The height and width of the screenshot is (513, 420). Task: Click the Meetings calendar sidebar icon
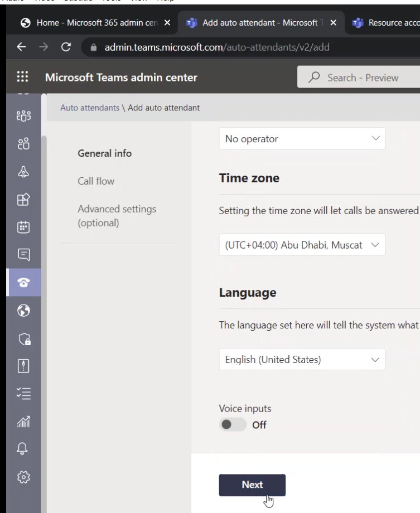(x=23, y=227)
